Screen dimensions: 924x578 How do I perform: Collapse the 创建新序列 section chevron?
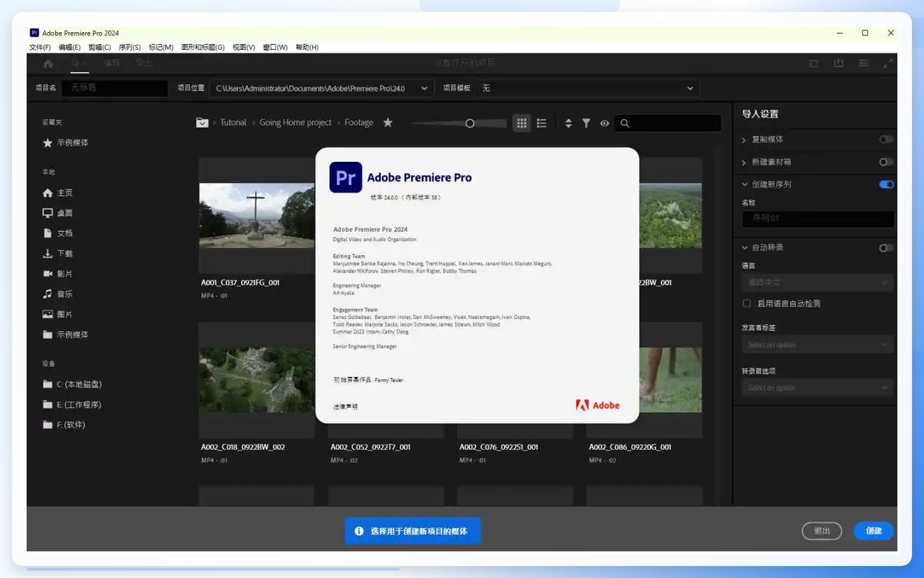tap(744, 184)
